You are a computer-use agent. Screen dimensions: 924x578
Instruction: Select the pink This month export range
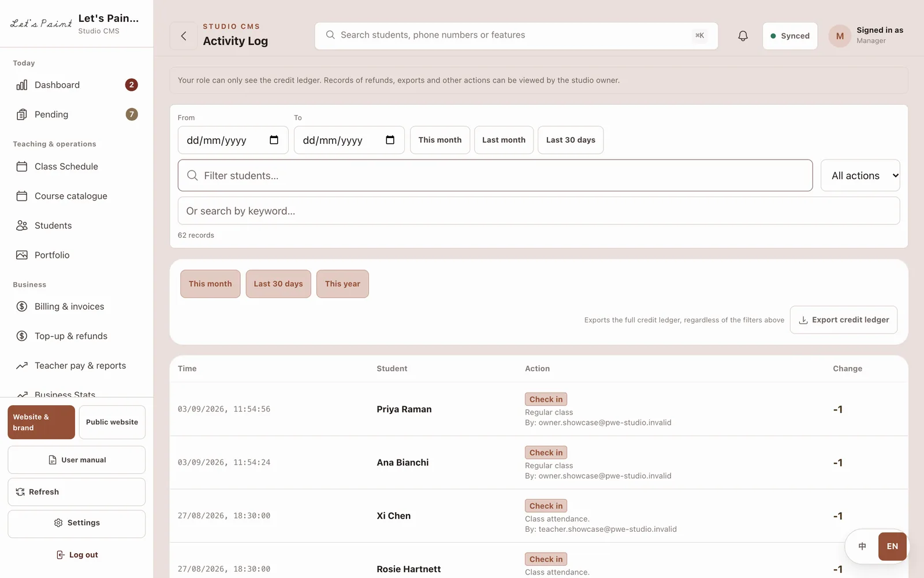(210, 284)
